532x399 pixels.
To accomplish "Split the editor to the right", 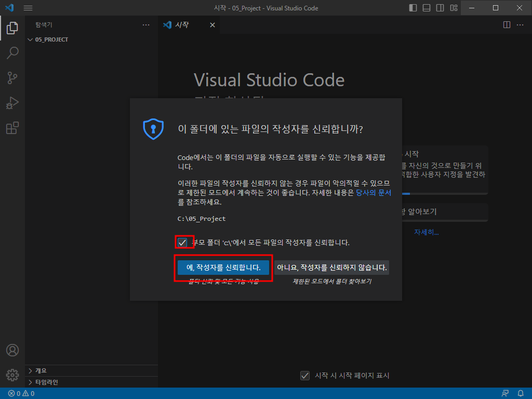I will tap(507, 25).
